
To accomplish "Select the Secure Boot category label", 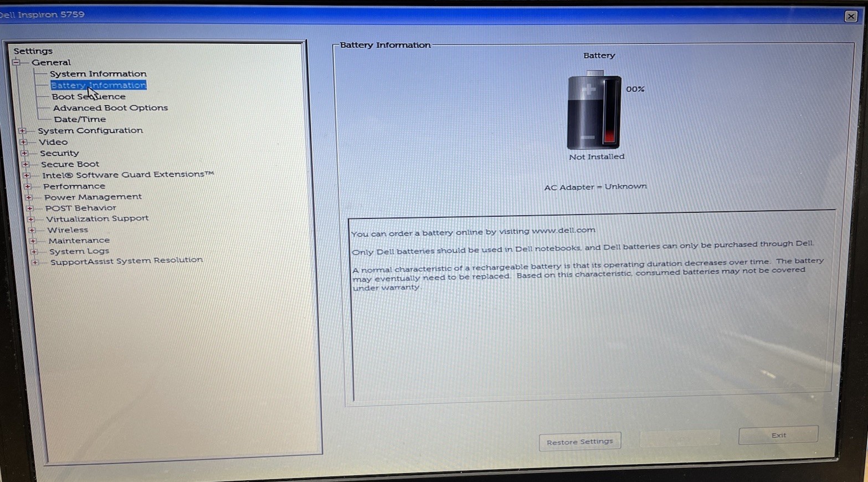I will pyautogui.click(x=70, y=164).
